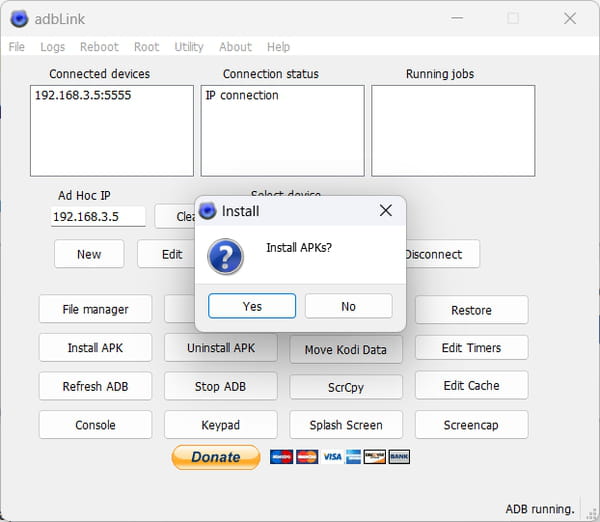Click the Restore button
The image size is (600, 522).
click(x=471, y=310)
